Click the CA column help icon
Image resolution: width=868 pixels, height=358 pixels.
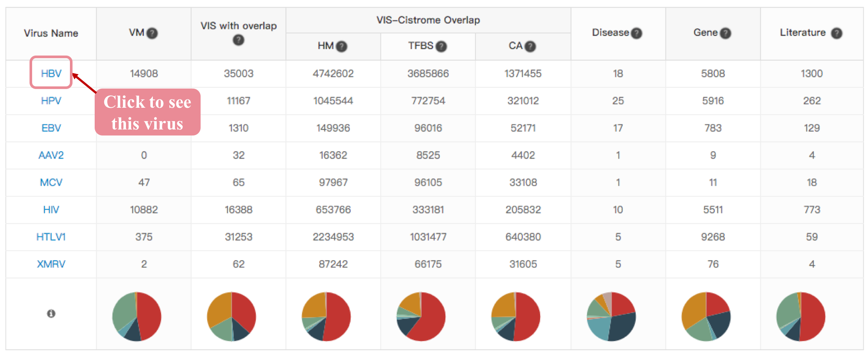point(530,46)
